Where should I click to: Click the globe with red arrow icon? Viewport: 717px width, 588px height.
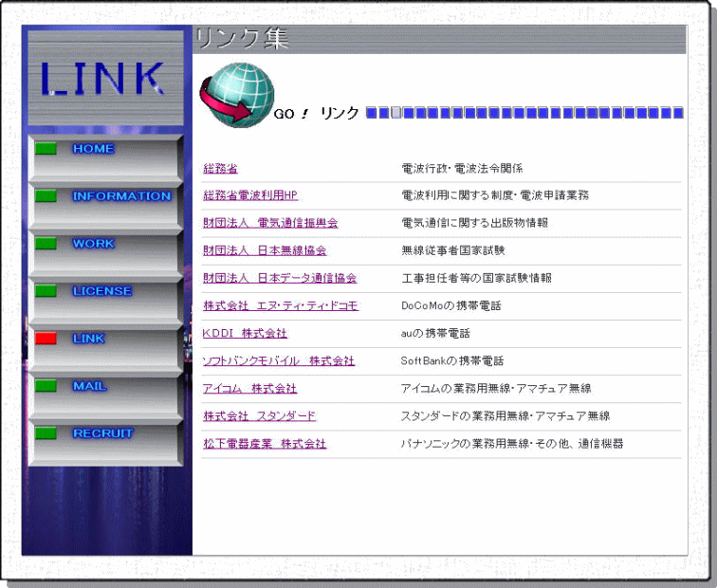click(237, 94)
